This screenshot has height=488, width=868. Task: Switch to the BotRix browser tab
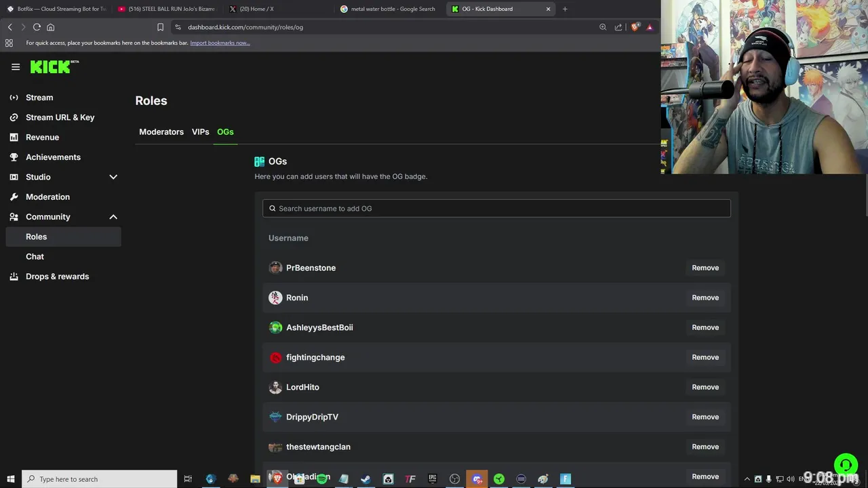coord(56,9)
